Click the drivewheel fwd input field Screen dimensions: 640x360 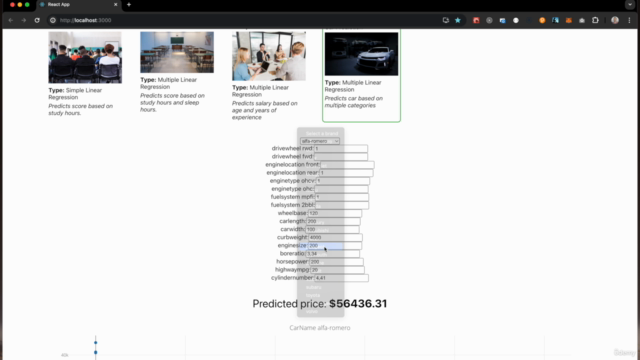(340, 157)
